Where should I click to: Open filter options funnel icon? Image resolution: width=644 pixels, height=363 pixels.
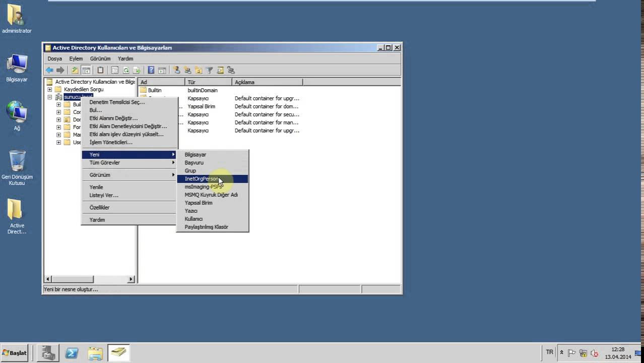[210, 70]
